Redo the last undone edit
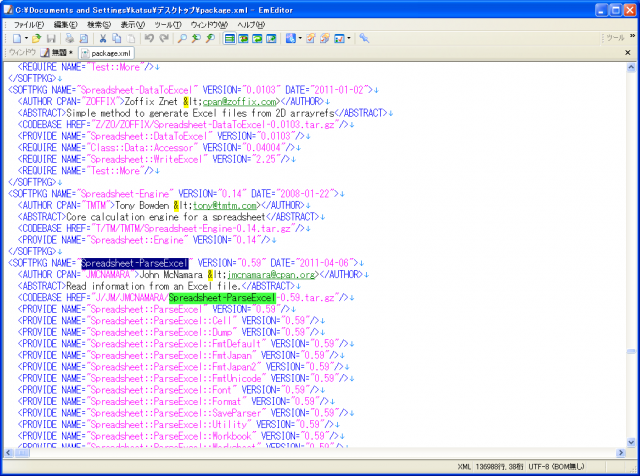640x476 pixels. [164, 38]
